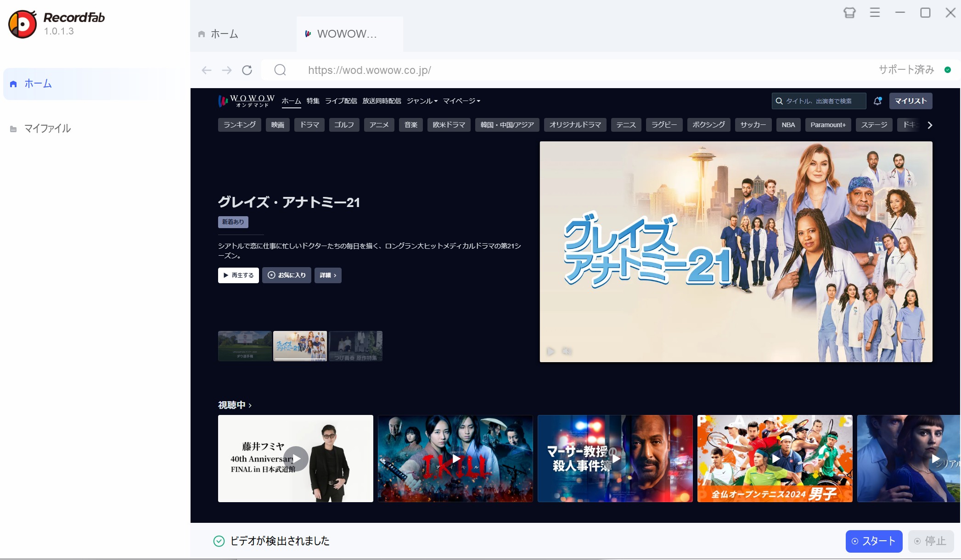
Task: Open WOWOW ホーム nav item
Action: pyautogui.click(x=291, y=101)
